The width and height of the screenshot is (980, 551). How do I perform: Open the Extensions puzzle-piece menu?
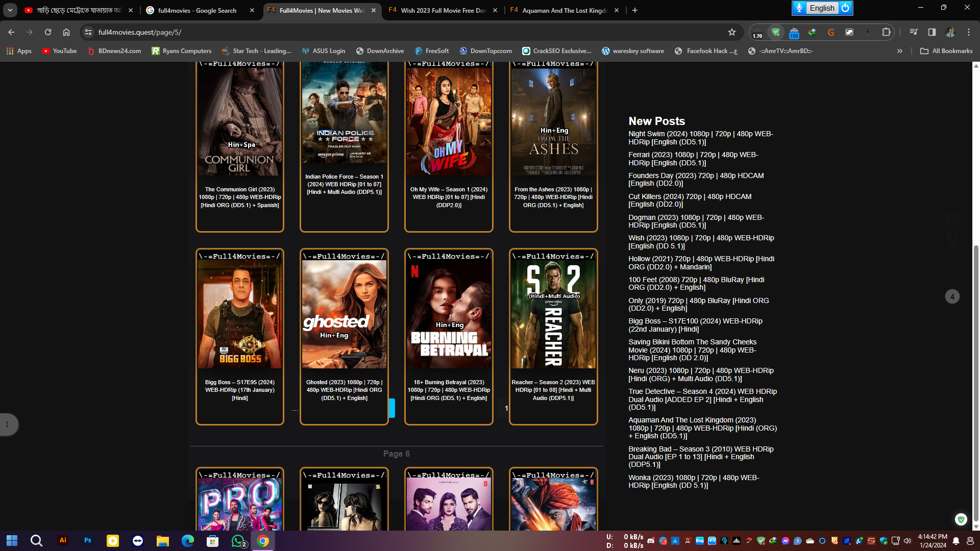[x=886, y=32]
